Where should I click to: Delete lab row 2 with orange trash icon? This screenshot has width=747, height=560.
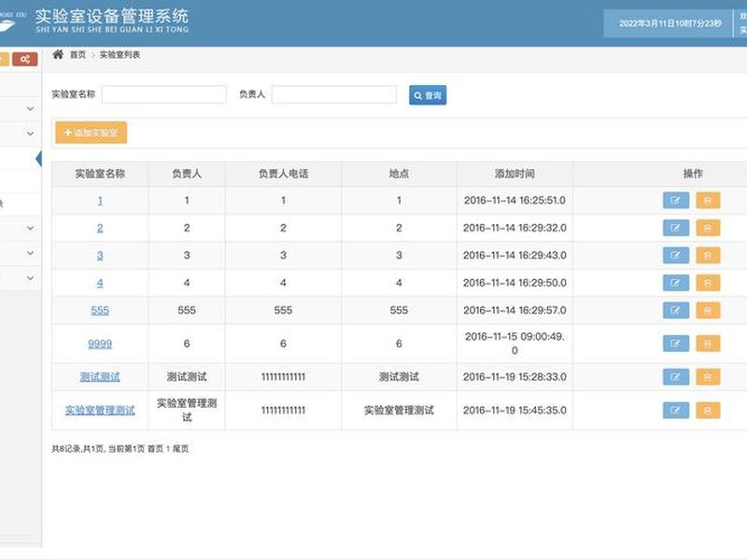pyautogui.click(x=708, y=228)
